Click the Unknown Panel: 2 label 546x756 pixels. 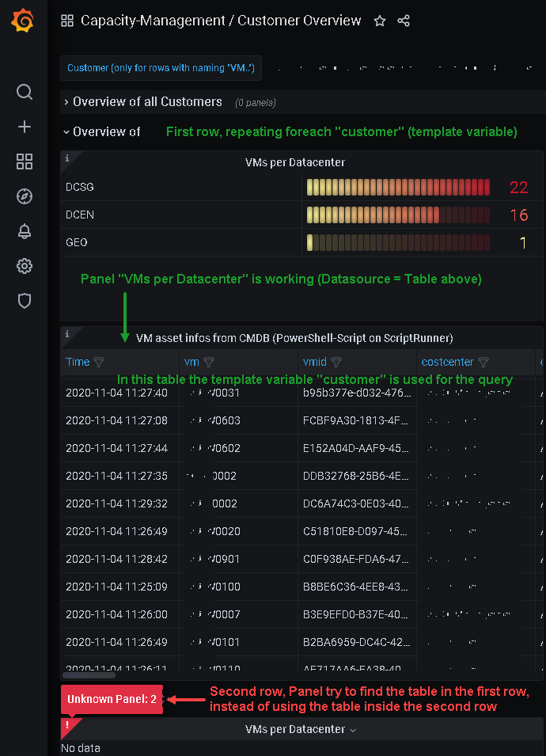pyautogui.click(x=112, y=700)
